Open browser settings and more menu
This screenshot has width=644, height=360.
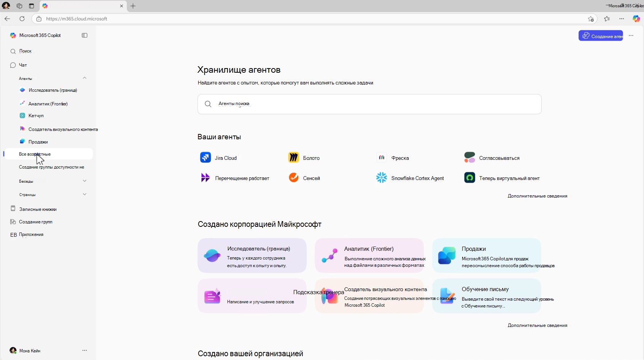coord(622,19)
